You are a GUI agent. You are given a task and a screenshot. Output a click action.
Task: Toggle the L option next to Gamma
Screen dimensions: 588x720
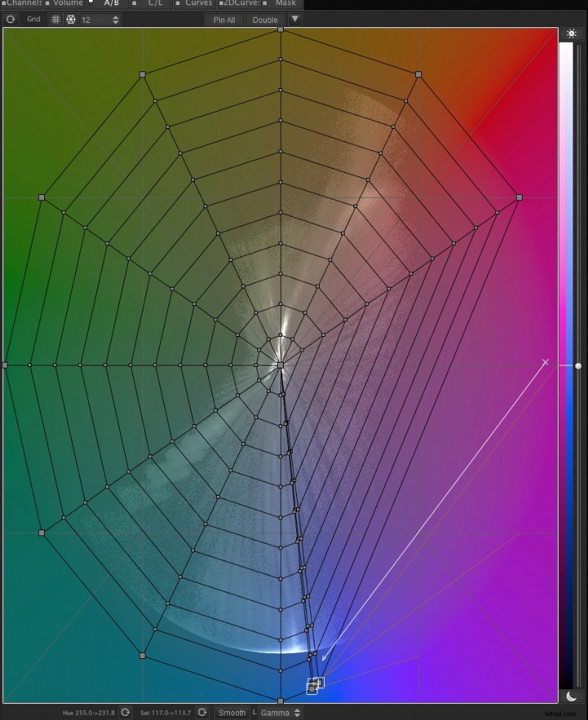tap(254, 713)
